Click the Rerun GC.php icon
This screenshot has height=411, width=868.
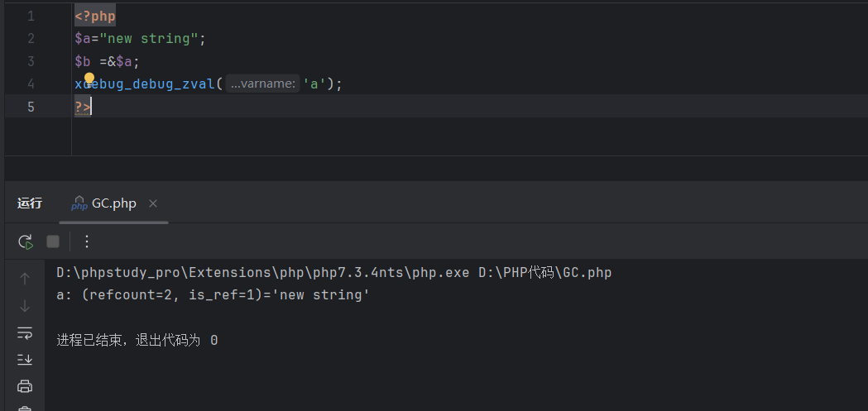pos(26,241)
